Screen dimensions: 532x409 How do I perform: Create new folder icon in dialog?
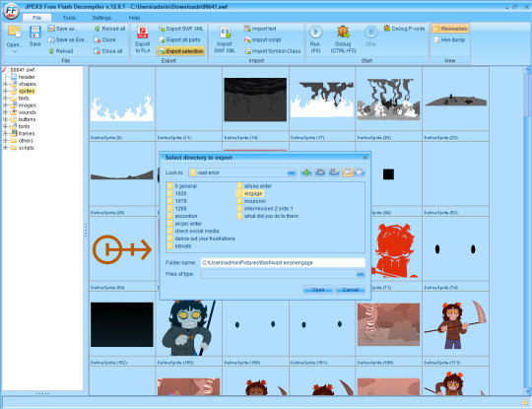(334, 172)
